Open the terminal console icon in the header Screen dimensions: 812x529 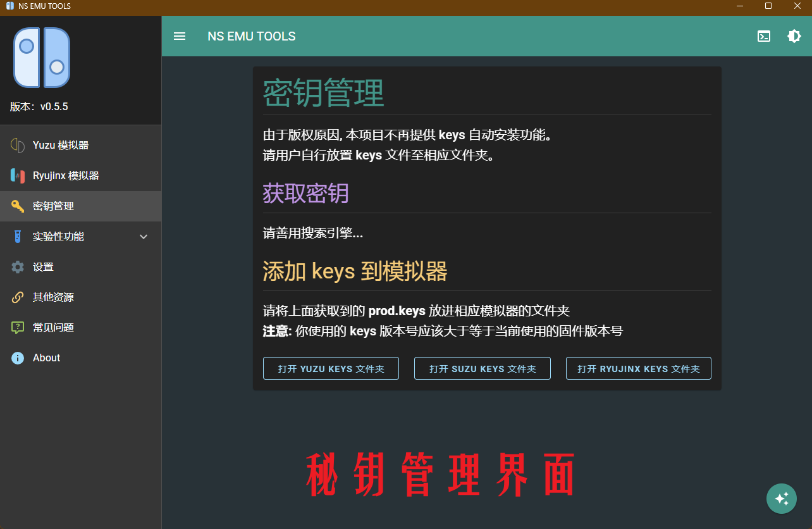pos(764,36)
